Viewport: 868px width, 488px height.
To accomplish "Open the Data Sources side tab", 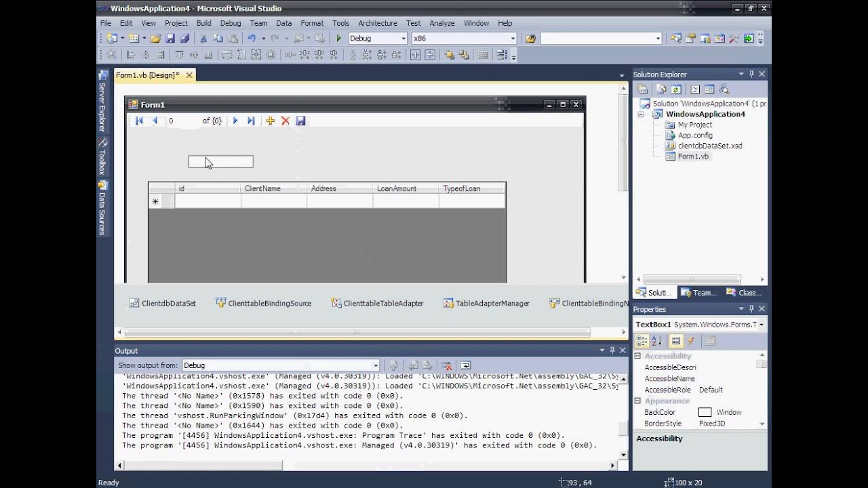I will 102,208.
